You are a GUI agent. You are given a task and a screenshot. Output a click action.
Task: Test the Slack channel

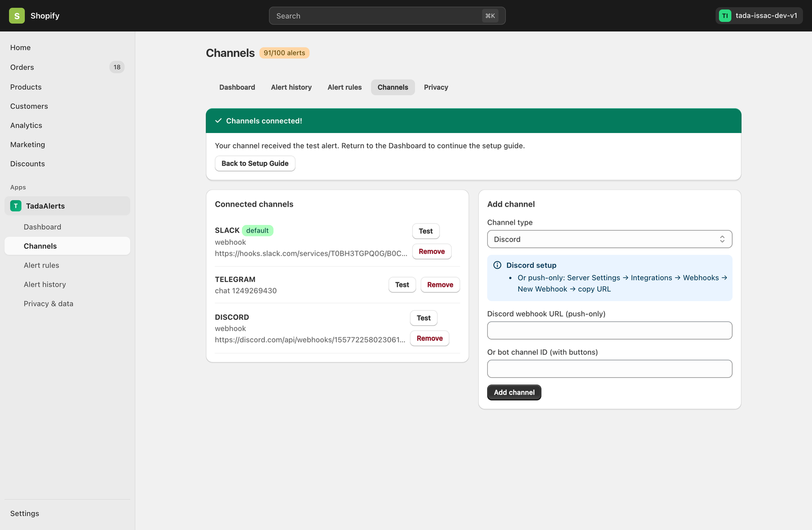click(426, 231)
